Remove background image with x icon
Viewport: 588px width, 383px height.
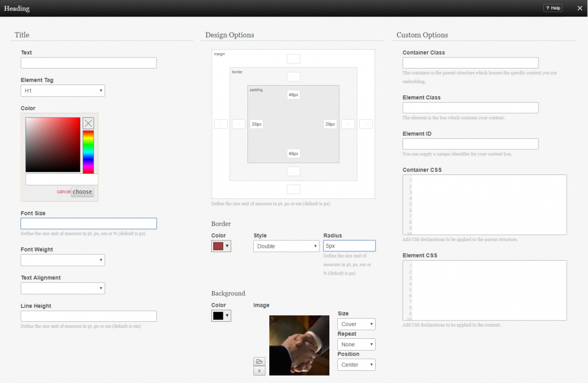259,371
